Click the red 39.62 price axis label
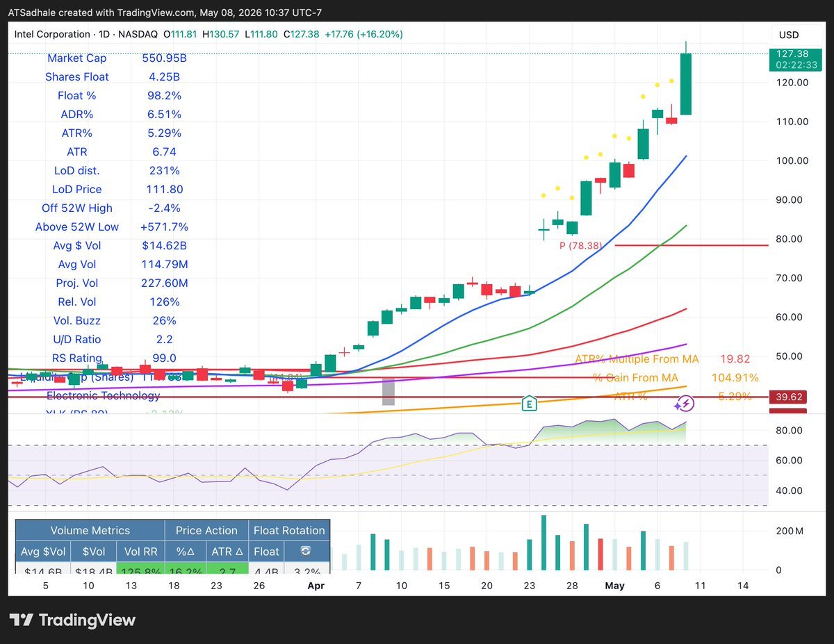Image resolution: width=834 pixels, height=644 pixels. coord(787,397)
